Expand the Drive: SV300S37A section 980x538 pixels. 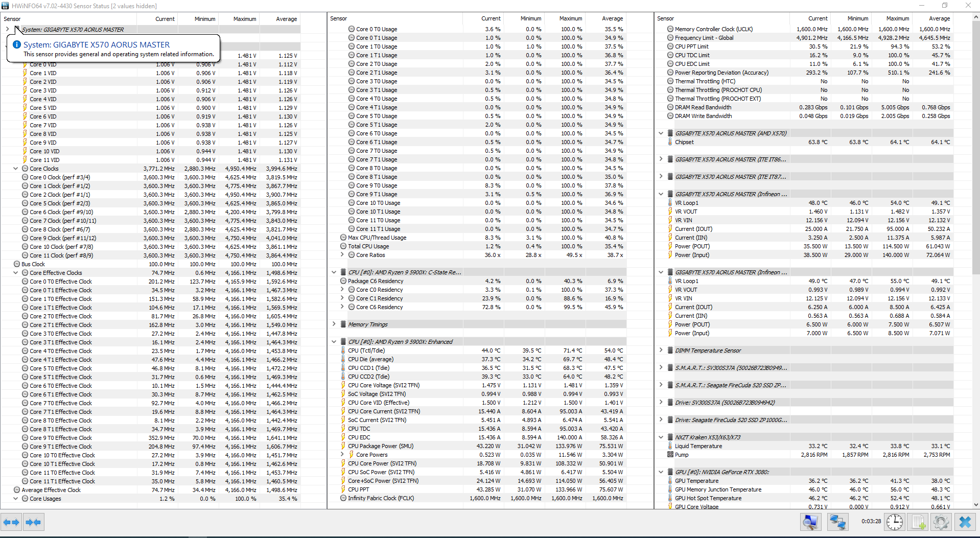coord(661,403)
